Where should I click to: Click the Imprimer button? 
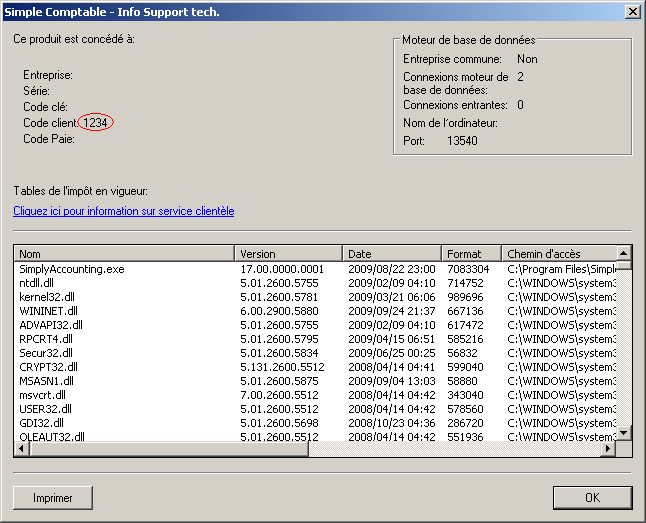[x=53, y=498]
